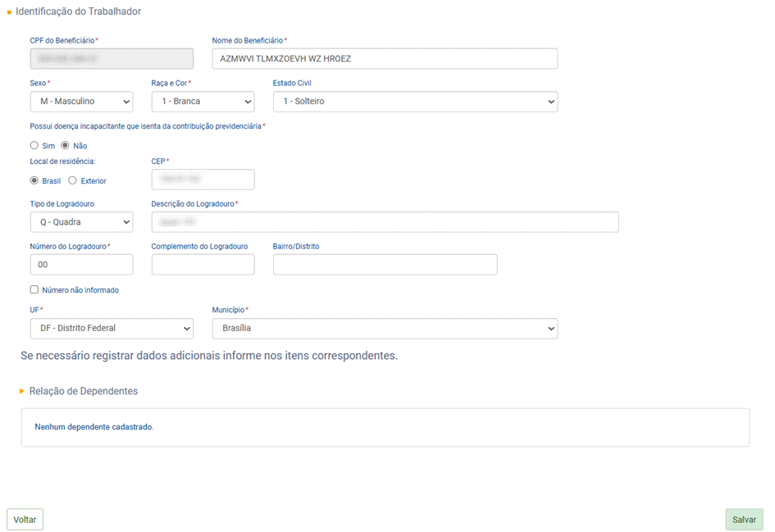775x532 pixels.
Task: Click the Número do Logradouro field
Action: pos(81,265)
